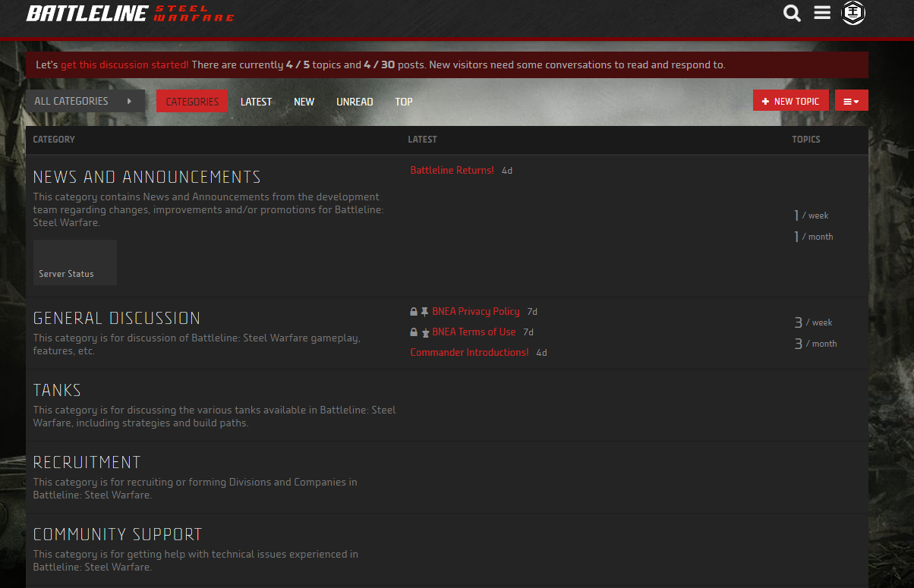Image resolution: width=914 pixels, height=588 pixels.
Task: Open the Server Status subcategory
Action: 75,263
